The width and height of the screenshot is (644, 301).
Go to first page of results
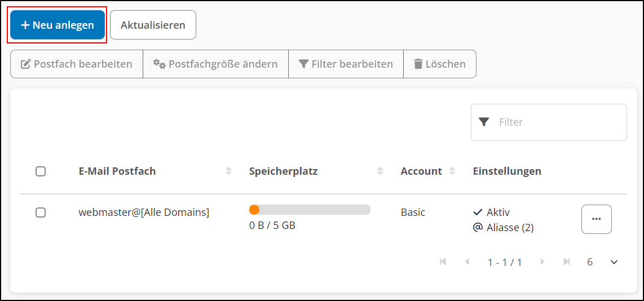[443, 262]
